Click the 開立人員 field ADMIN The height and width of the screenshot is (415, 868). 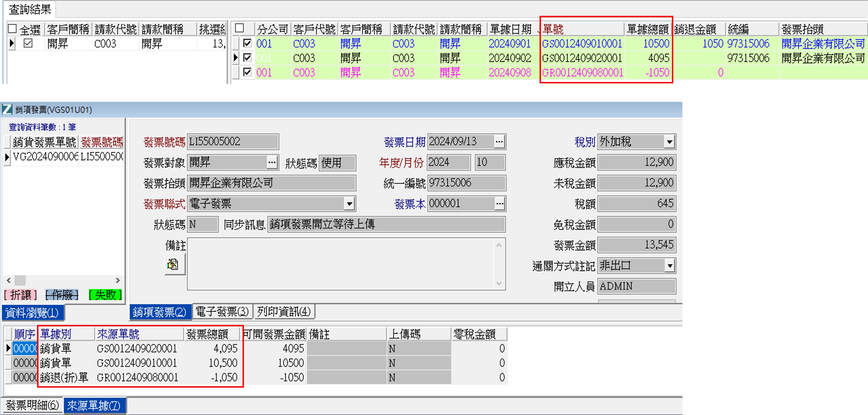click(x=637, y=286)
